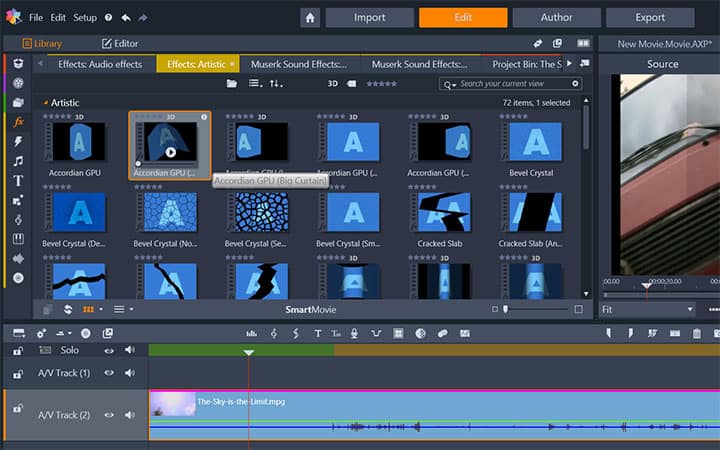This screenshot has width=720, height=450.
Task: Click the Export button
Action: [x=650, y=17]
